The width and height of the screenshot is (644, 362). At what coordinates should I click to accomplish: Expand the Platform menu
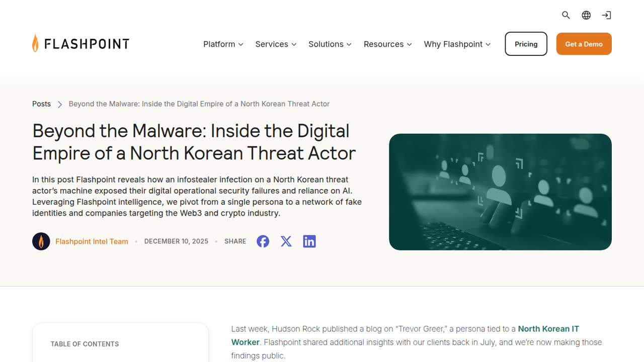(x=223, y=44)
